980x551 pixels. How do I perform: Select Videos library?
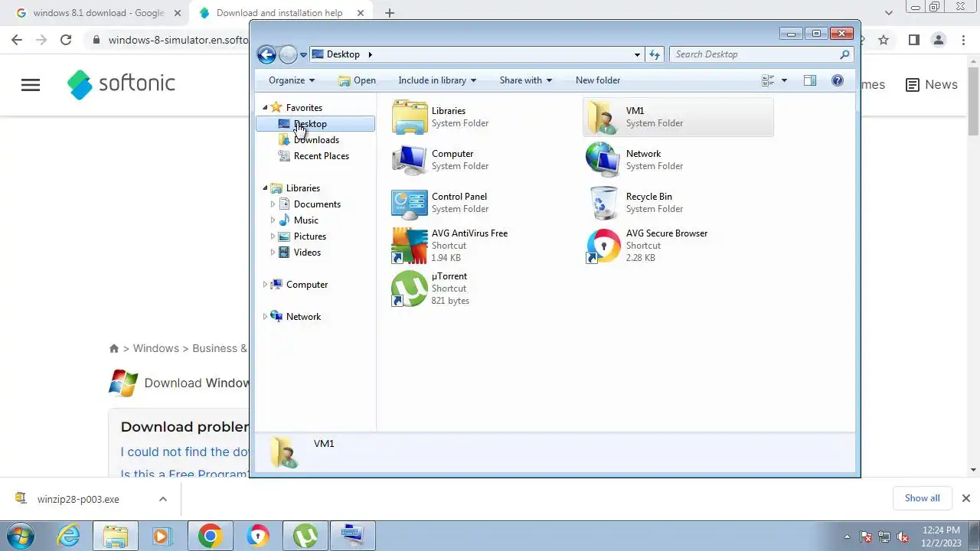[x=307, y=253]
